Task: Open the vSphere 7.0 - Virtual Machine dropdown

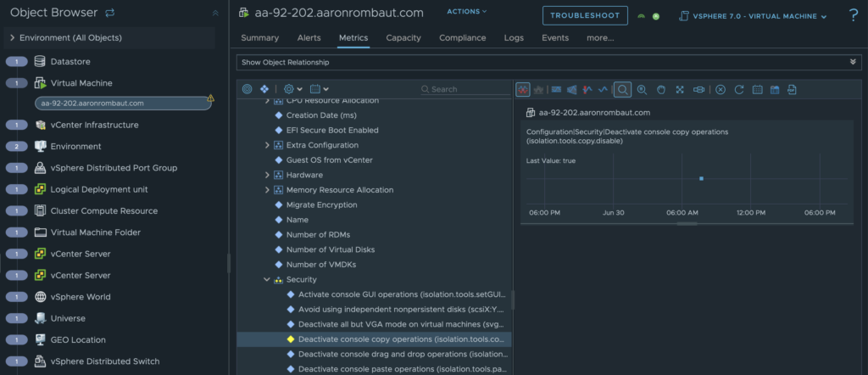Action: (754, 16)
